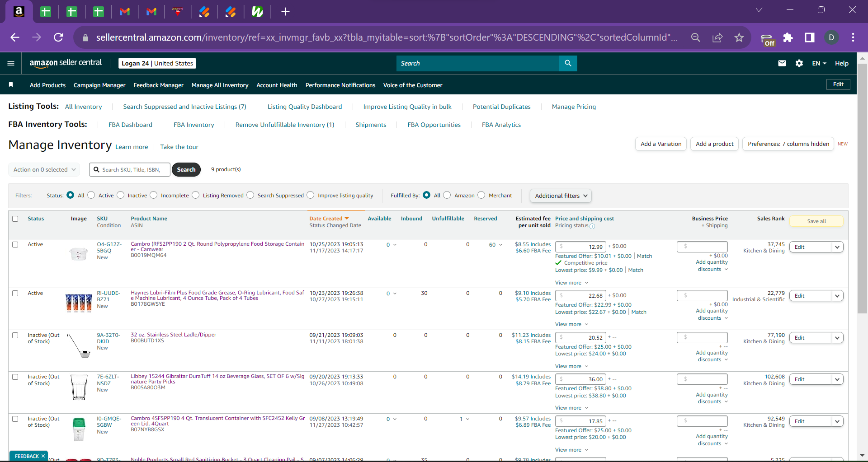Open Campaign Manager menu item

tap(99, 85)
